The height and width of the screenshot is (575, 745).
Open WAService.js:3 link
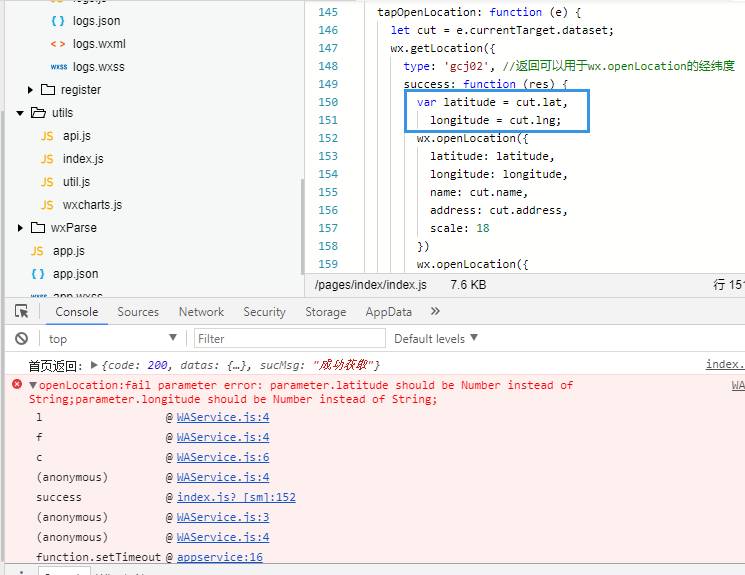coord(223,517)
